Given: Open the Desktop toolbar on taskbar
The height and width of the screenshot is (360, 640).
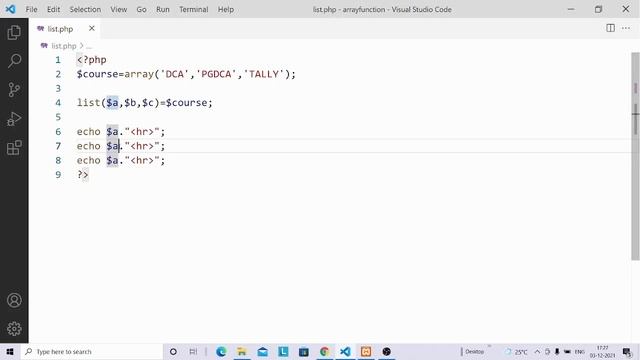Looking at the screenshot, I should tap(474, 351).
